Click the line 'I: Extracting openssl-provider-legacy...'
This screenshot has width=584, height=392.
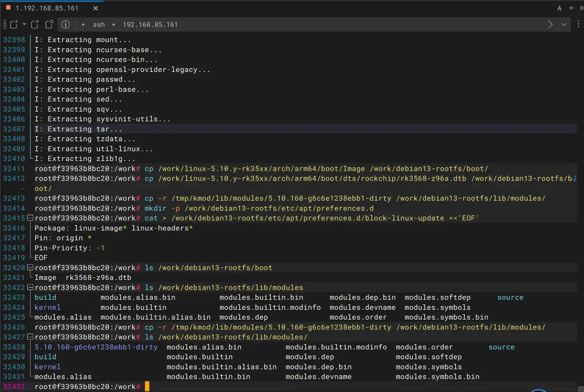122,69
